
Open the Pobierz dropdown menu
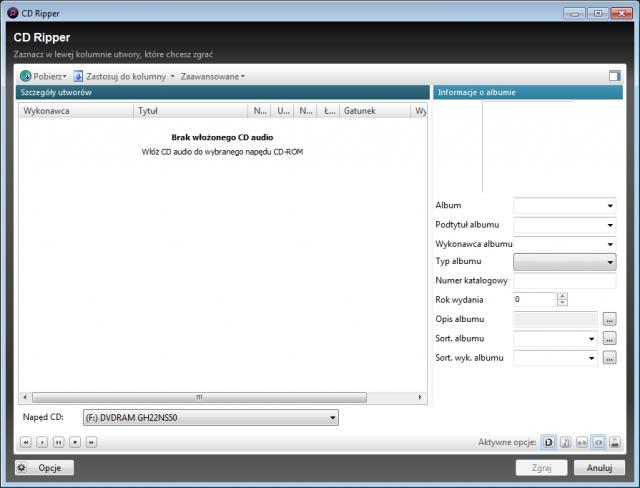coord(44,76)
